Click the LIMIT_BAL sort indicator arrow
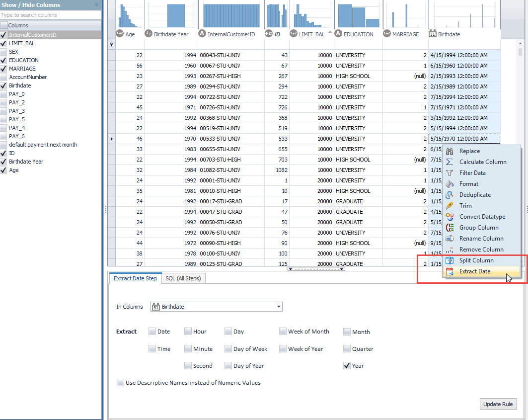Image resolution: width=528 pixels, height=420 pixels. click(x=330, y=32)
